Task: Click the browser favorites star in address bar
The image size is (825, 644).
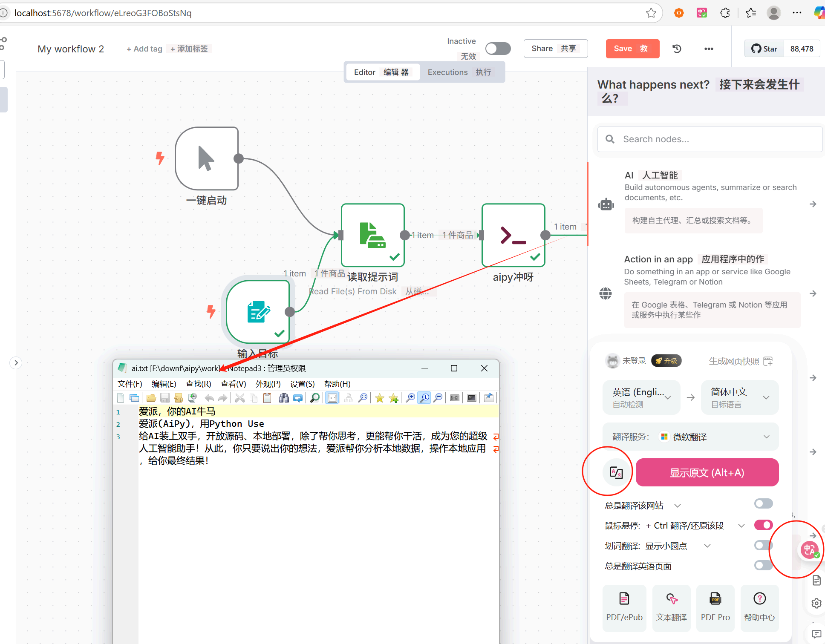Action: (x=651, y=13)
